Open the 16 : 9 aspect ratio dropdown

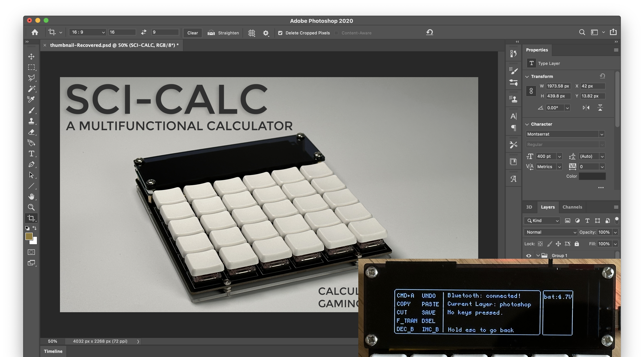click(88, 32)
